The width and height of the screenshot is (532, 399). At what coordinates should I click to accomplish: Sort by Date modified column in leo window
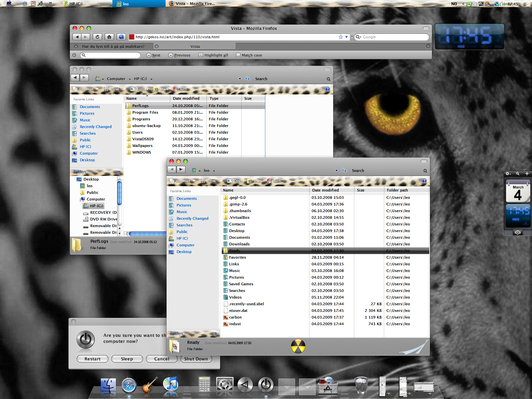coord(332,190)
